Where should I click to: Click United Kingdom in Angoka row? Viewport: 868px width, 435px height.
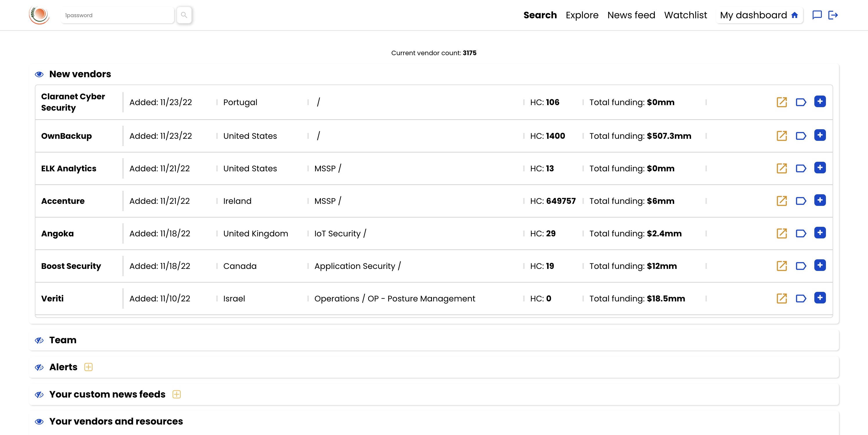pos(256,233)
